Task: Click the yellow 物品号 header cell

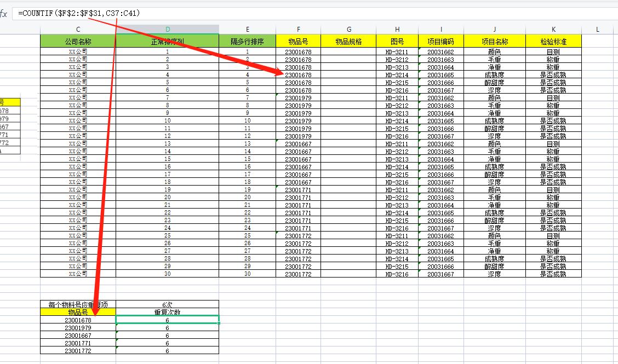Action: (298, 41)
